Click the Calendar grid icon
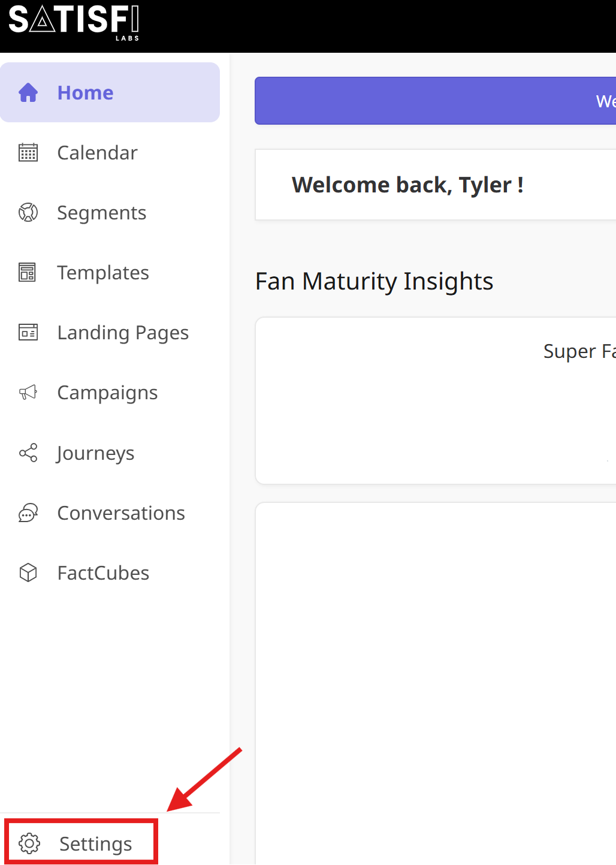The height and width of the screenshot is (865, 616). (x=28, y=153)
